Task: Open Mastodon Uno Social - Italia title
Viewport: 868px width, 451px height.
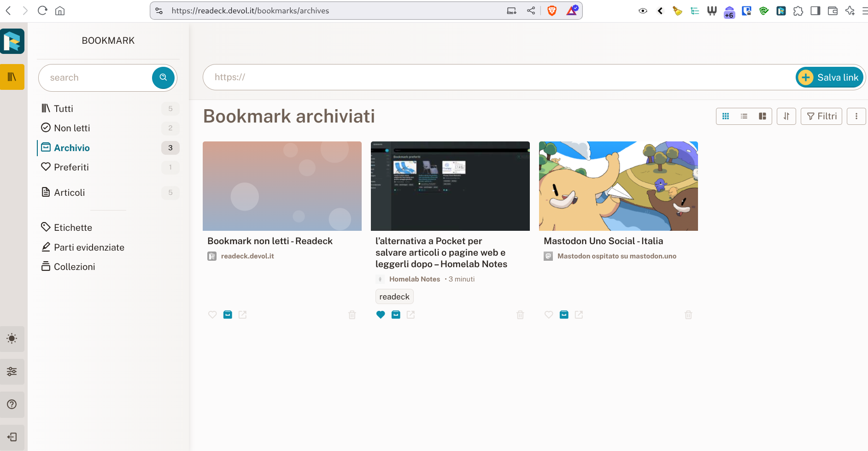Action: tap(604, 241)
